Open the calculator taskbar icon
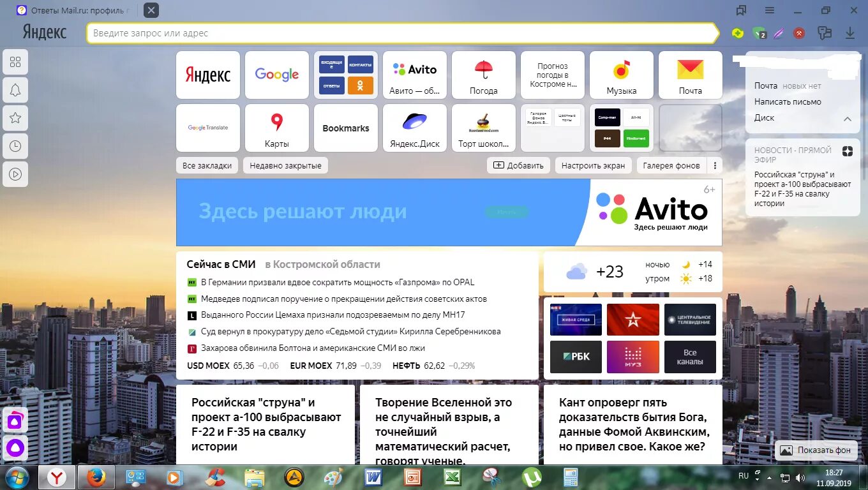This screenshot has width=868, height=490. (571, 477)
